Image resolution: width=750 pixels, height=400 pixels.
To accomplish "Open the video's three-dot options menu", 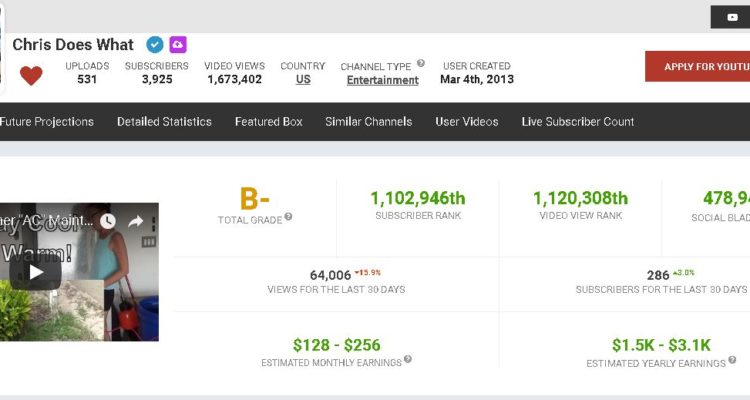I will [154, 222].
